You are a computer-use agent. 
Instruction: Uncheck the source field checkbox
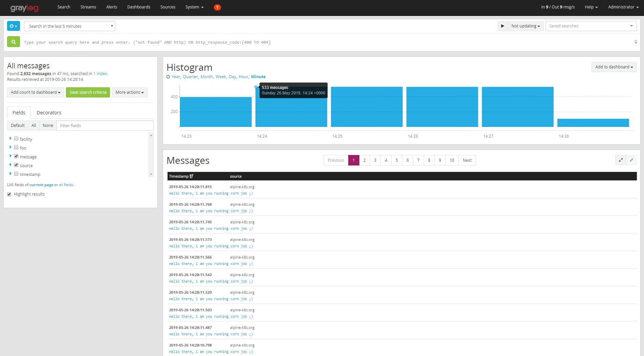[16, 165]
